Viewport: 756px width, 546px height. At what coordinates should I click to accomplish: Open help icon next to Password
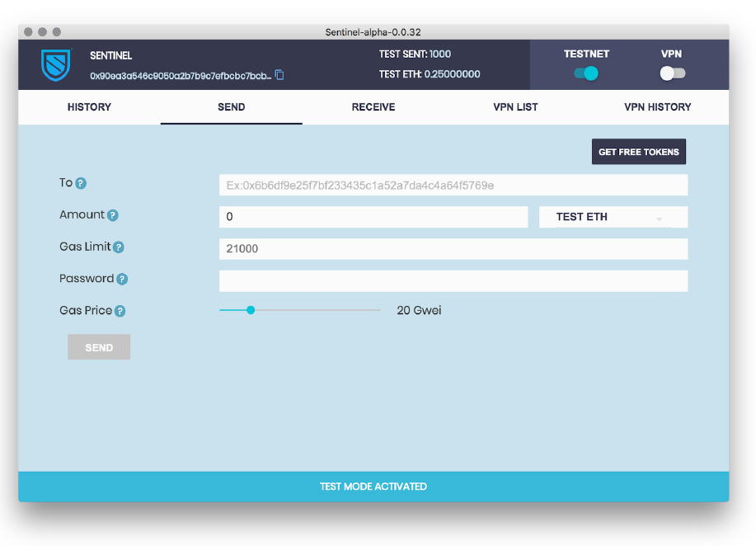point(122,279)
